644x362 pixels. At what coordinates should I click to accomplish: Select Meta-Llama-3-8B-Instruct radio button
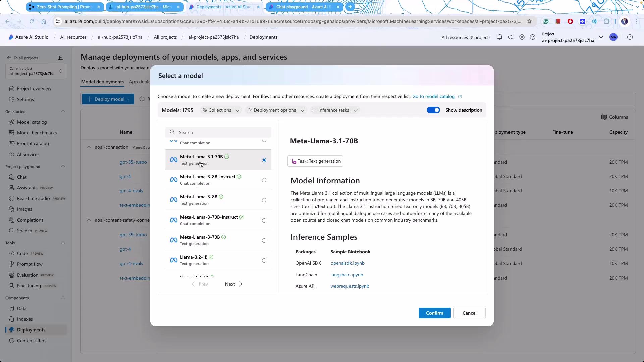click(x=264, y=180)
